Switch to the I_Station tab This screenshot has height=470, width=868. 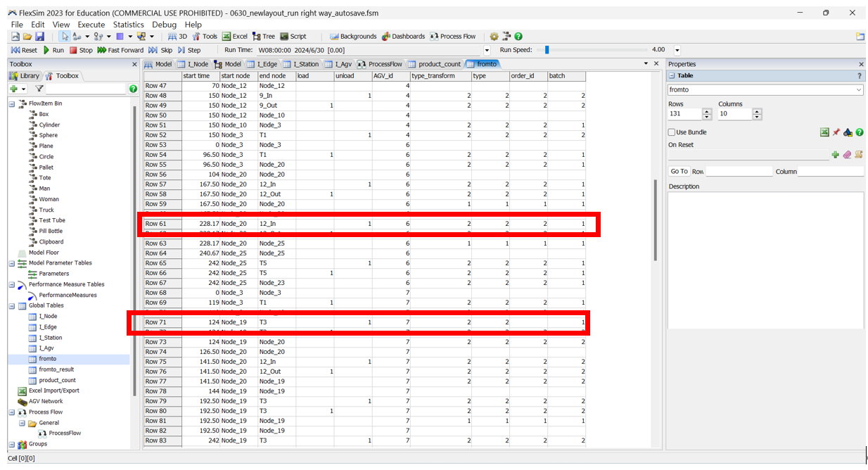[301, 64]
